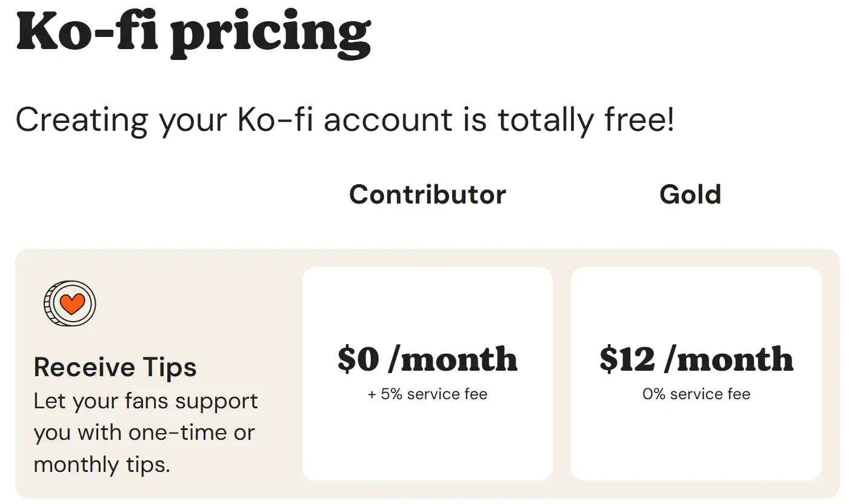Click the 'Let your fans support' description line
The width and height of the screenshot is (849, 504).
[145, 401]
